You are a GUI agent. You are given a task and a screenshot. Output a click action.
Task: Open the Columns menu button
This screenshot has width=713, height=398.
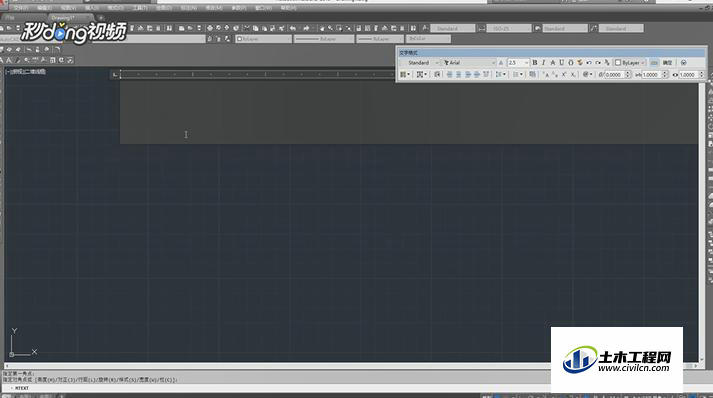[x=405, y=75]
